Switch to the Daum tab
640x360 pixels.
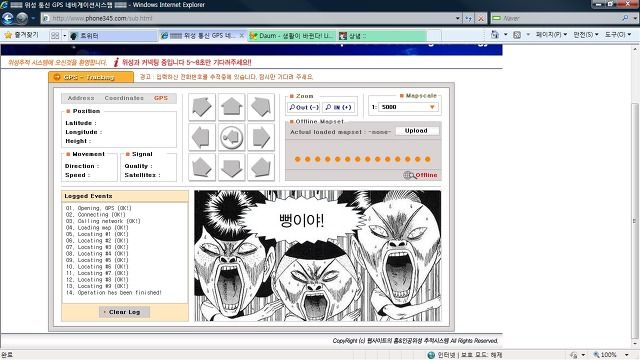291,36
